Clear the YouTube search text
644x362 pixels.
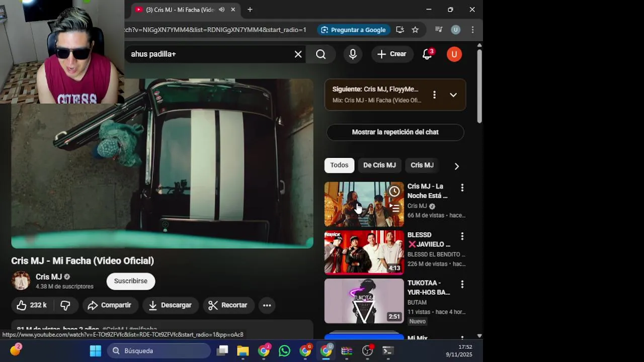point(298,54)
